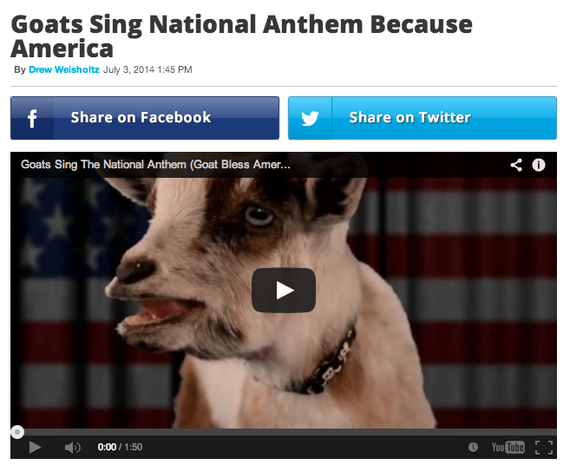Click the Twitter bird logo icon
Screen dimensions: 570x465
coord(310,119)
